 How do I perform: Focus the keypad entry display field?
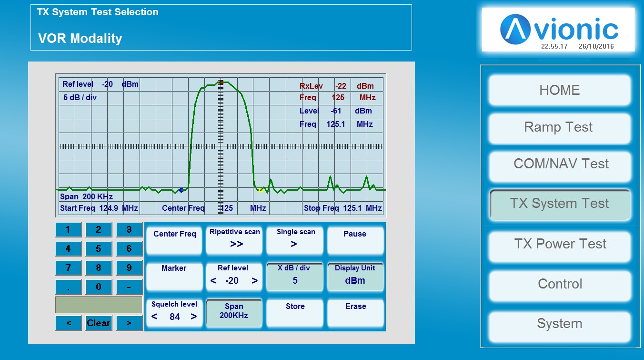pyautogui.click(x=99, y=305)
